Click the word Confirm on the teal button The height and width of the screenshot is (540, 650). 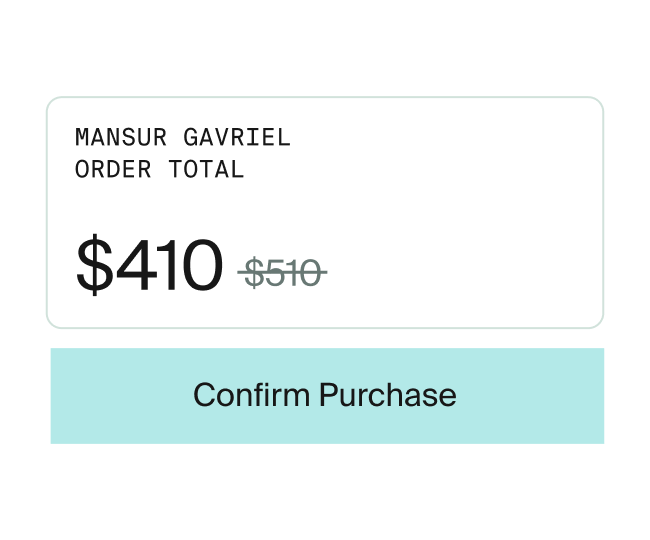[x=252, y=395]
